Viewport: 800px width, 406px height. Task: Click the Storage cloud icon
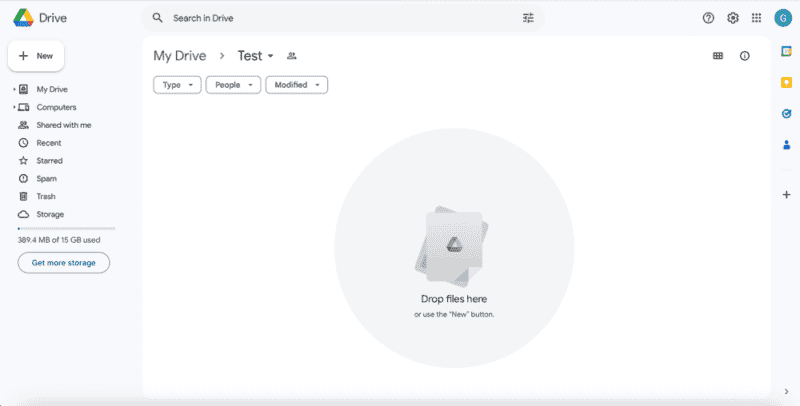coord(23,214)
